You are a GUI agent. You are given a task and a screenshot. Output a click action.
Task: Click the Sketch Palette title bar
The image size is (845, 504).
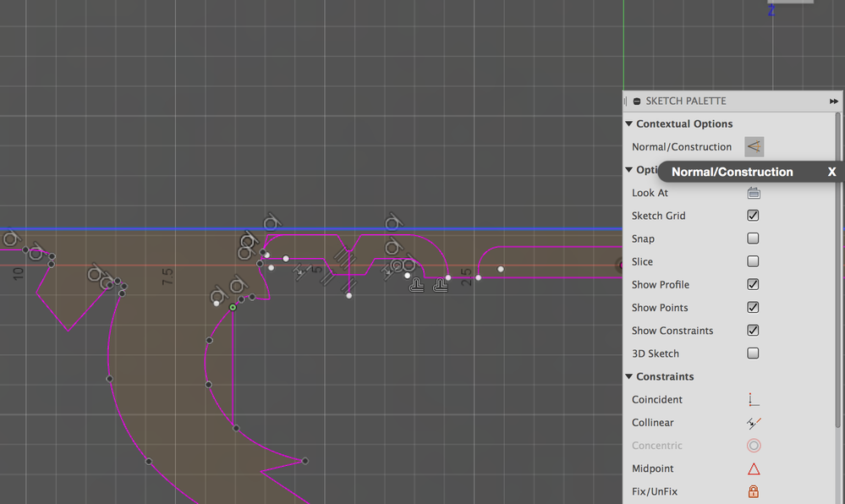(x=732, y=101)
